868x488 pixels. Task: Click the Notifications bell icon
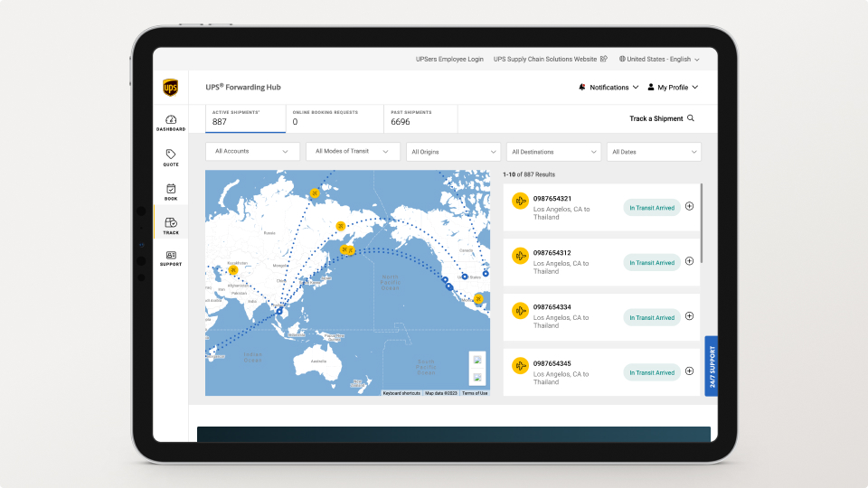[x=581, y=88]
